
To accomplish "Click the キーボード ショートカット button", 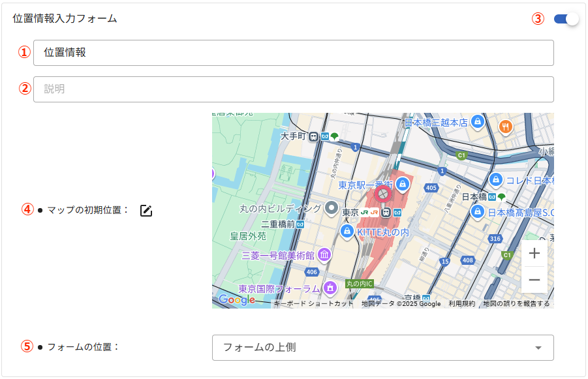I will tap(313, 304).
